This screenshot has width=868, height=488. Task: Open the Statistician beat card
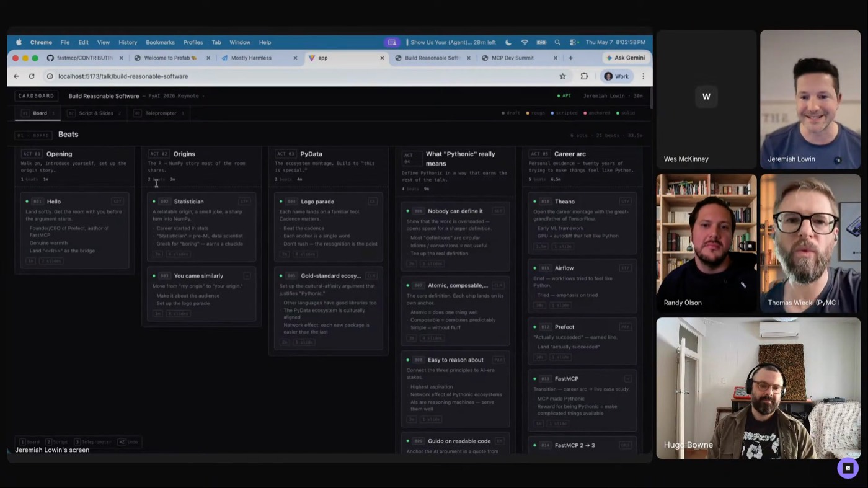coord(201,227)
